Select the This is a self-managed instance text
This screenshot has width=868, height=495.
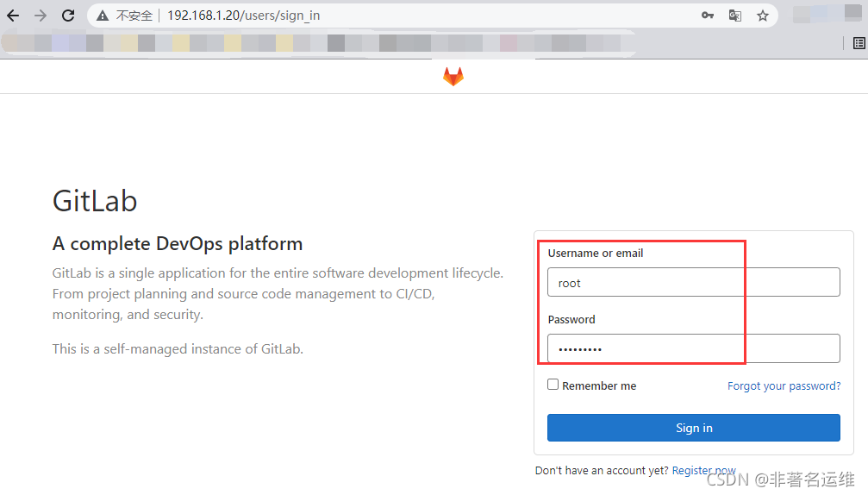[178, 348]
